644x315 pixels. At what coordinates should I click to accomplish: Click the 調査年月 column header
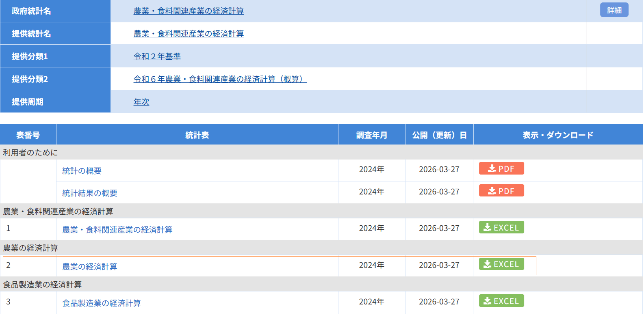point(371,135)
